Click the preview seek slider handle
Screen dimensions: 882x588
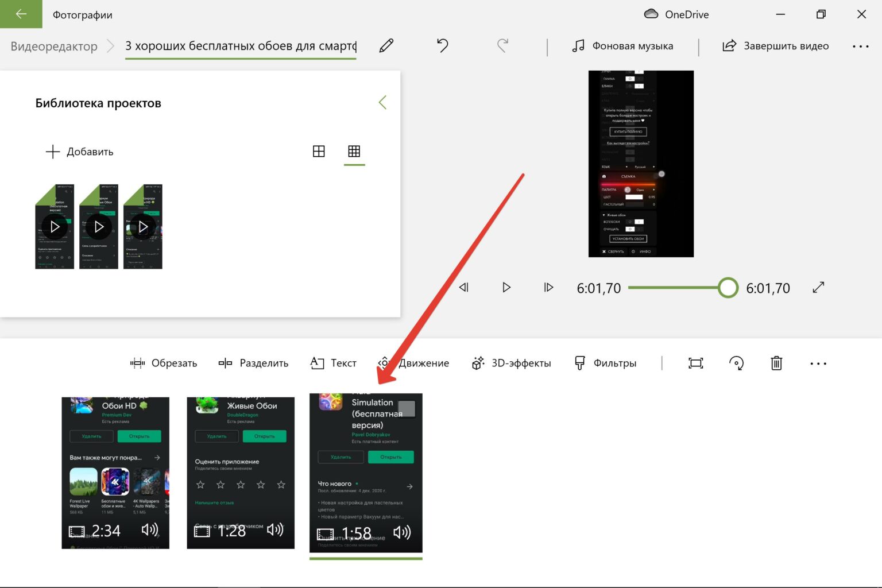point(728,288)
